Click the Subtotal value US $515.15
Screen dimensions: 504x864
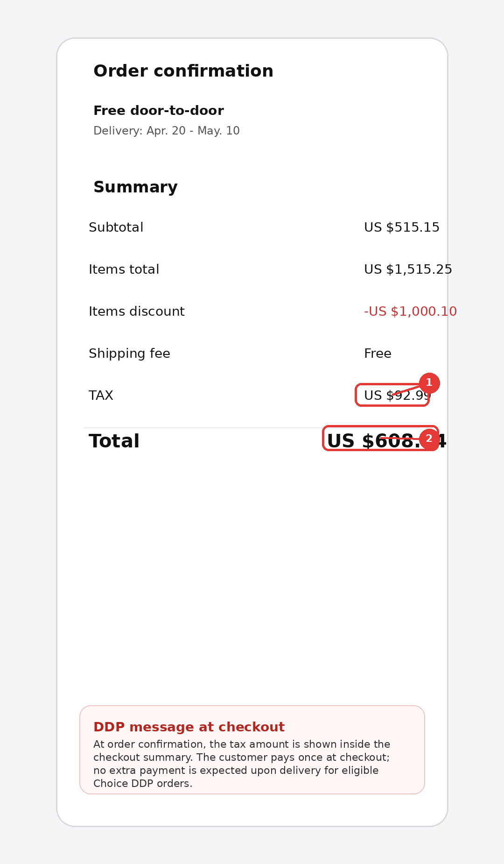point(402,227)
